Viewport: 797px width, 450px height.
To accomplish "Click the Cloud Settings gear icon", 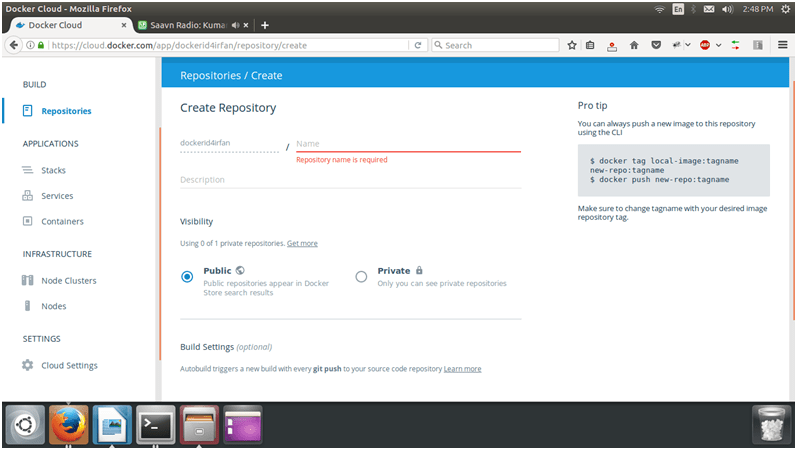I will click(x=27, y=365).
